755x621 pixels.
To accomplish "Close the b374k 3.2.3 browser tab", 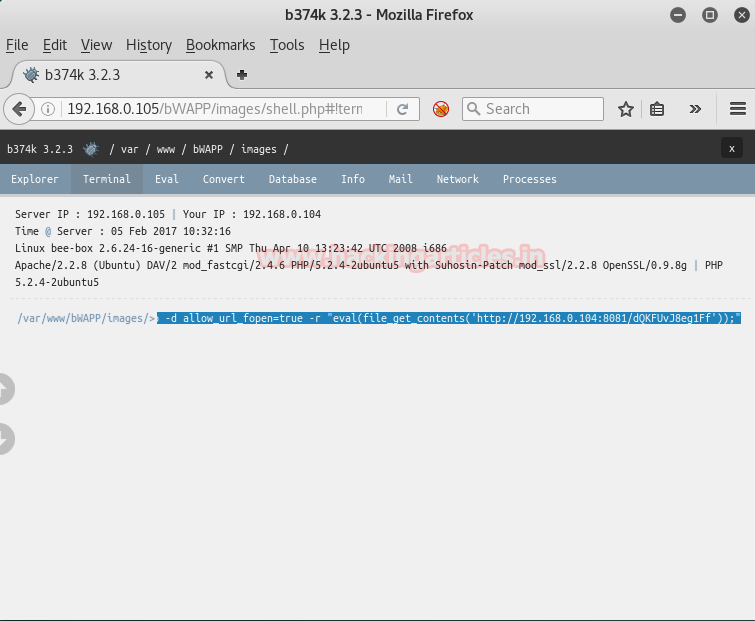I will [209, 75].
